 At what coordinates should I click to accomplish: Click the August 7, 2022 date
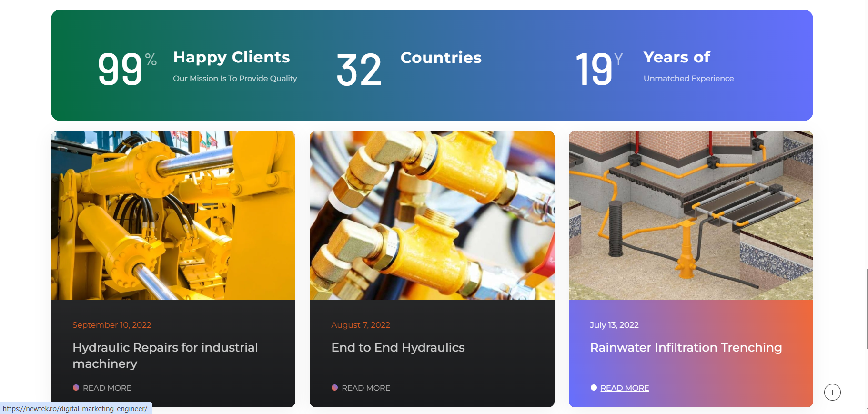coord(361,325)
